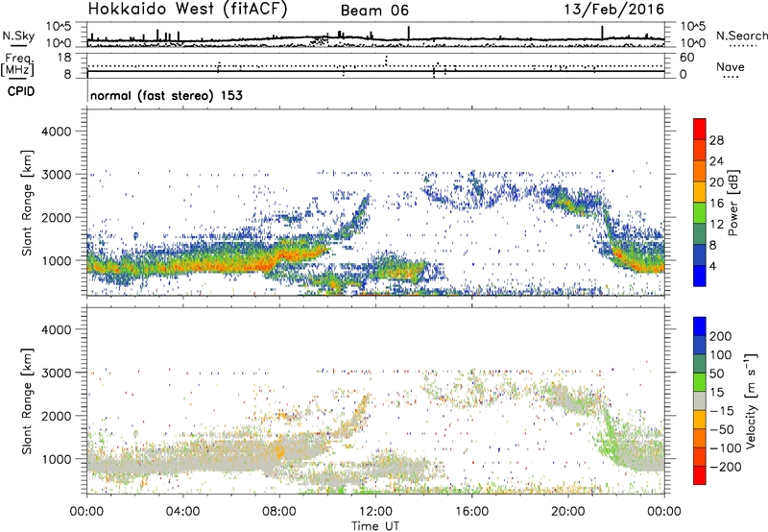Click the 'Hokkaido West (fitACF)' title text
The height and width of the screenshot is (532, 768).
pyautogui.click(x=187, y=9)
